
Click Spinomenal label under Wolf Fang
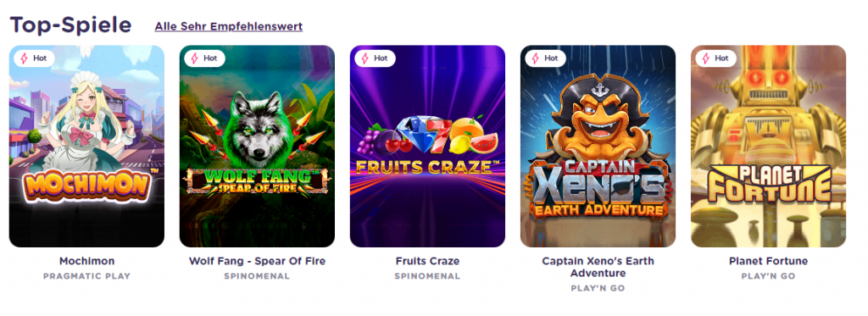pos(258,276)
